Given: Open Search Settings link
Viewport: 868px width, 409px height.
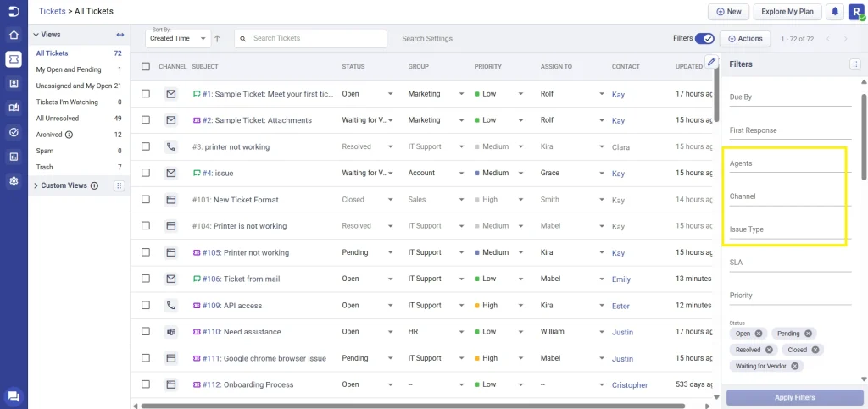Looking at the screenshot, I should 427,39.
